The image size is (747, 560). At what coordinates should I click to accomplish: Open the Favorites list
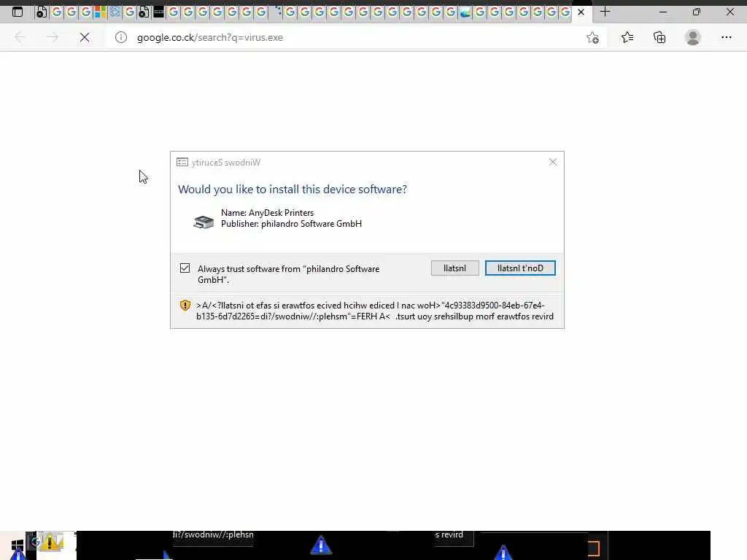[627, 37]
